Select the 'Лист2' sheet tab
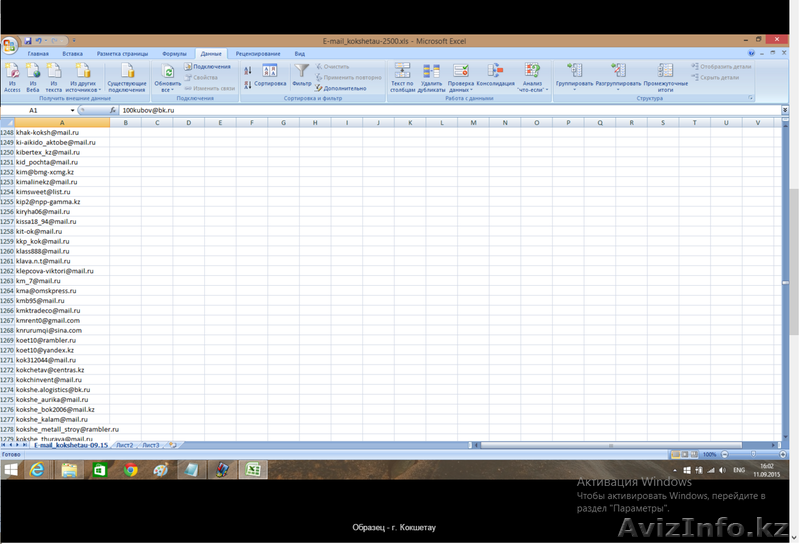This screenshot has width=800, height=544. click(124, 444)
